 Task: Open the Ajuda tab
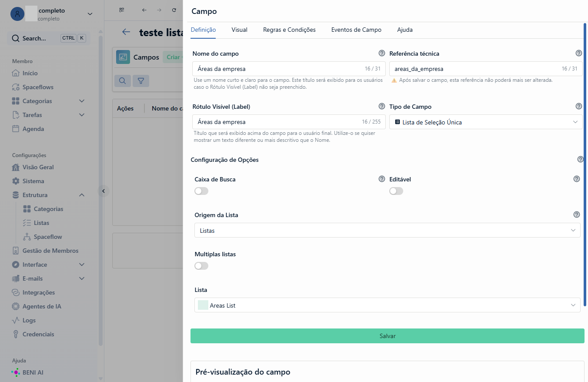pyautogui.click(x=405, y=30)
